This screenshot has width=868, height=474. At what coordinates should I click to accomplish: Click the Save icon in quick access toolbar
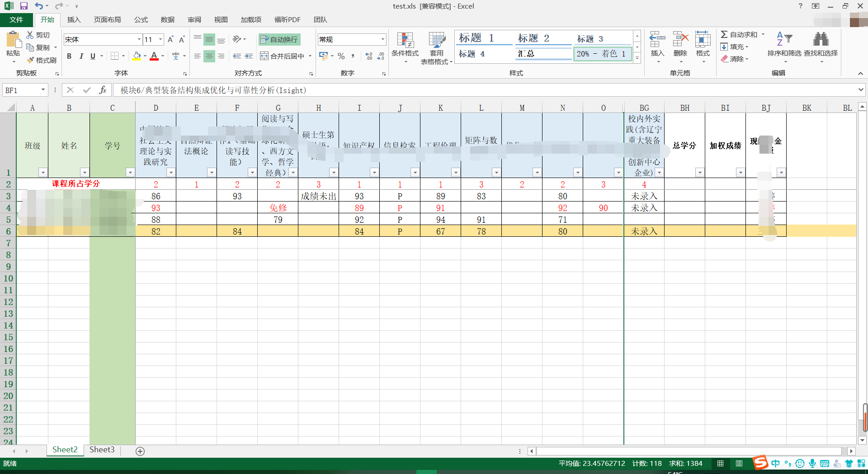click(24, 6)
